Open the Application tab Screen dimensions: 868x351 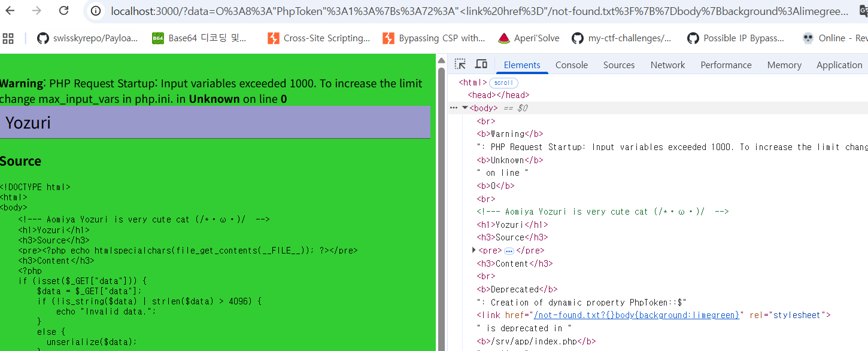[x=839, y=65]
